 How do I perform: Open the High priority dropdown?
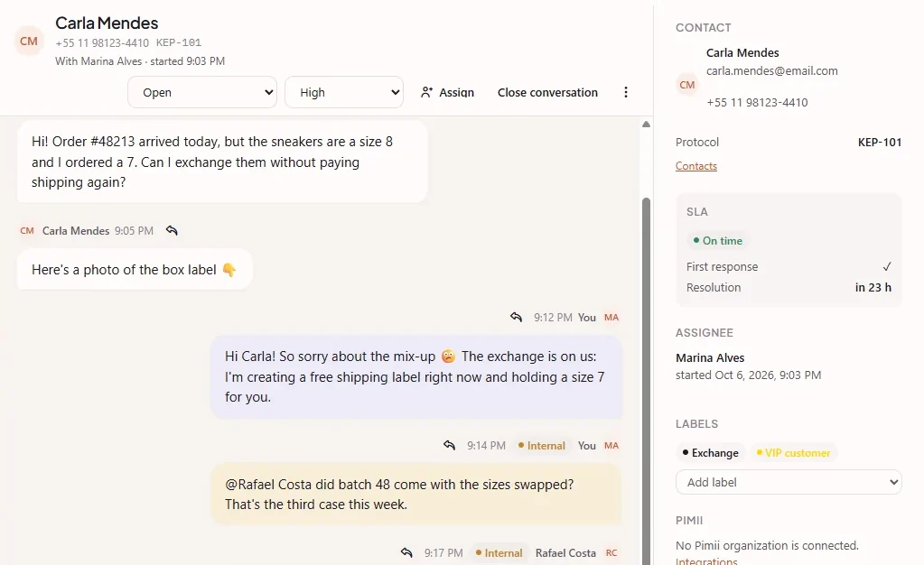pyautogui.click(x=344, y=92)
